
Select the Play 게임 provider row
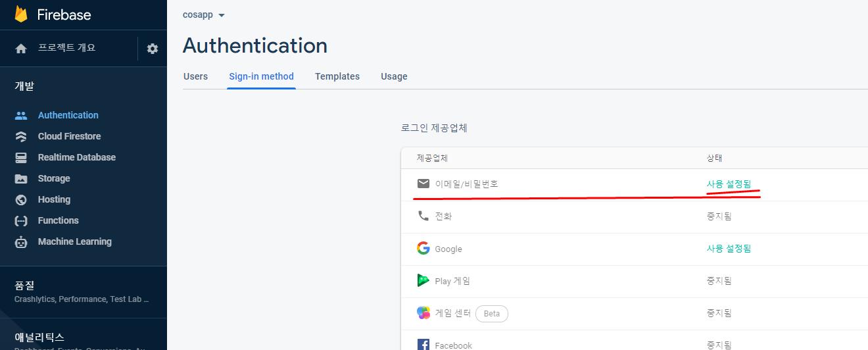pos(634,281)
